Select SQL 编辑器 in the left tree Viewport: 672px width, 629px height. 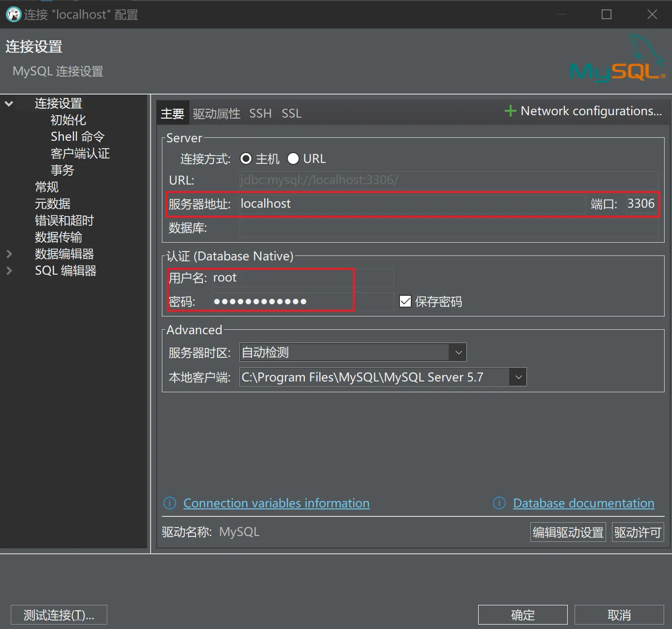(x=65, y=271)
